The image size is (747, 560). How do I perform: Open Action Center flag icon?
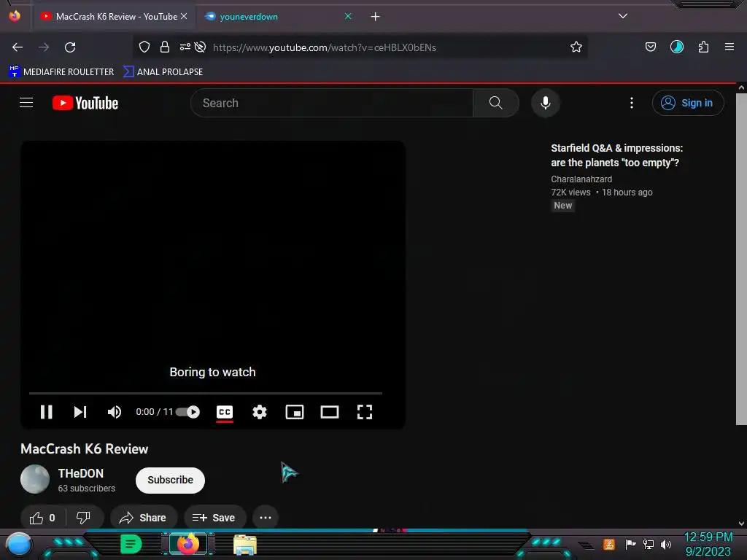630,544
